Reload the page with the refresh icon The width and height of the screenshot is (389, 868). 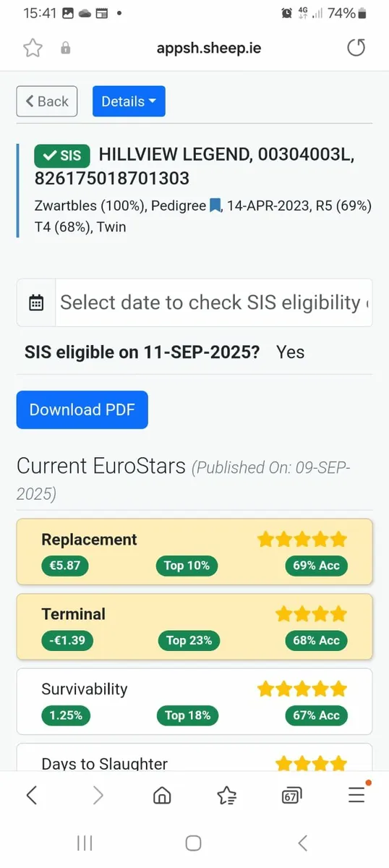click(356, 48)
